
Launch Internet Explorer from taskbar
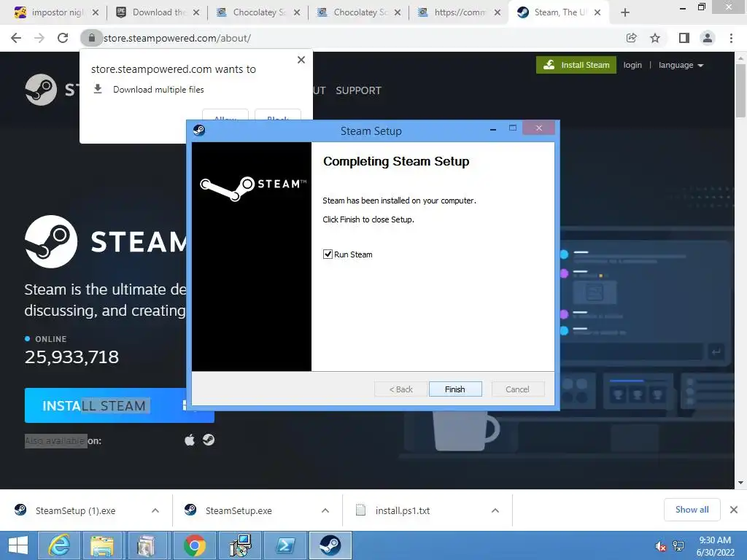(x=58, y=545)
